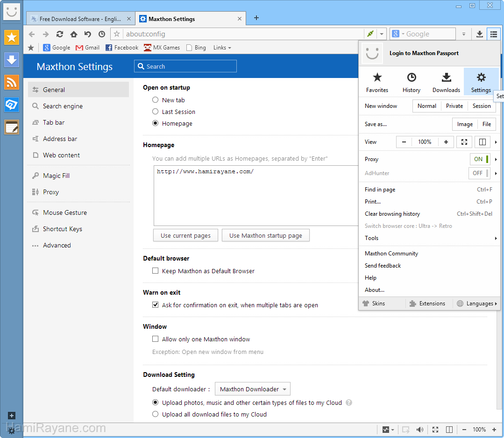Open History in the main menu panel
Screen dimensions: 504x438
(412, 82)
